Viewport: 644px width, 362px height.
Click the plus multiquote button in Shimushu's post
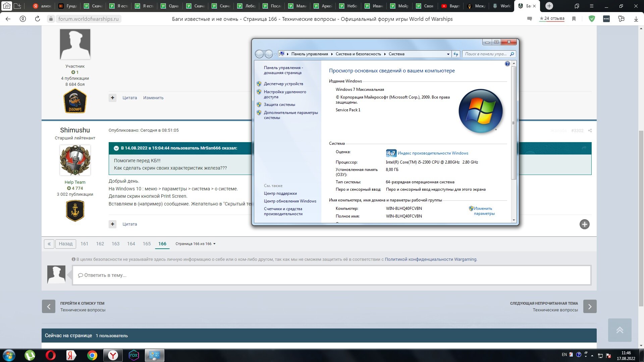pyautogui.click(x=113, y=224)
